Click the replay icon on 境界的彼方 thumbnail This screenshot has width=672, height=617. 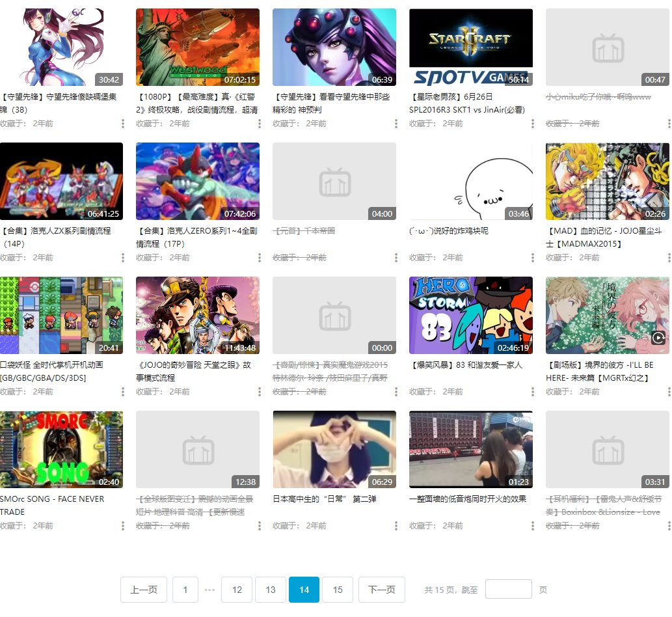pos(658,338)
